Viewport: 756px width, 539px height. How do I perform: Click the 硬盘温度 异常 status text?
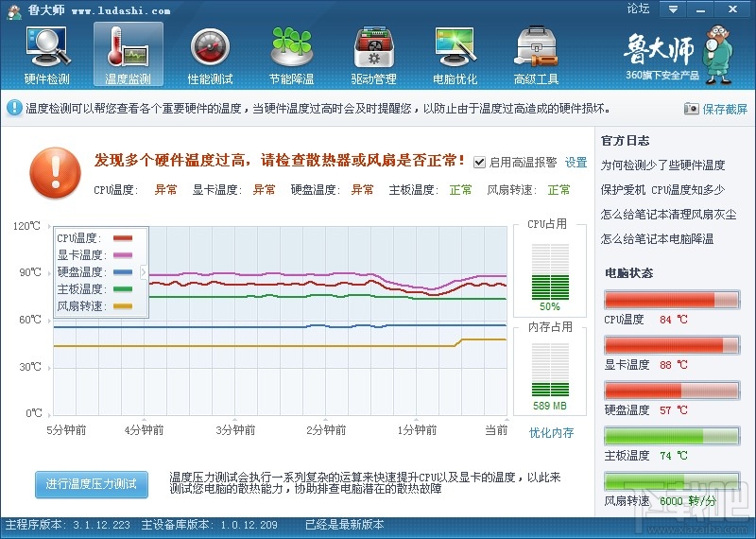363,190
